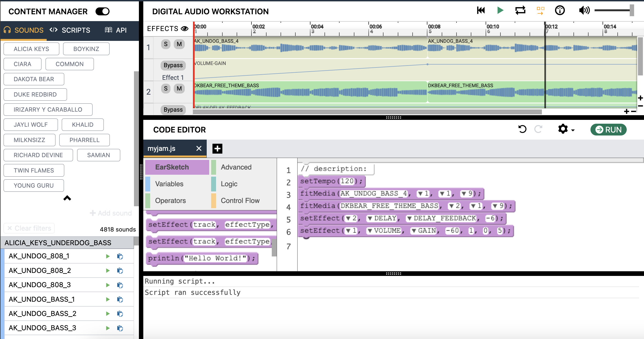The height and width of the screenshot is (339, 644).
Task: Click the undo arrow in code editor
Action: 522,129
